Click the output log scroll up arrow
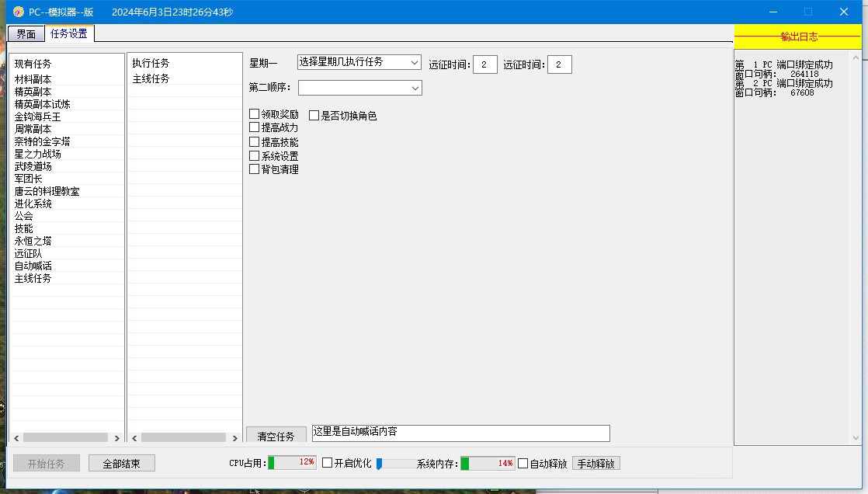Image resolution: width=868 pixels, height=494 pixels. 856,57
